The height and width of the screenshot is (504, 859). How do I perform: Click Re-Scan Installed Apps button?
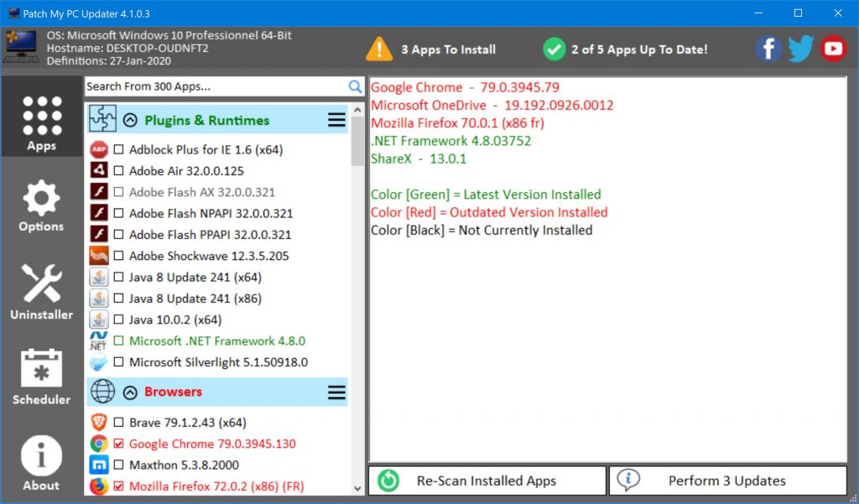click(487, 481)
